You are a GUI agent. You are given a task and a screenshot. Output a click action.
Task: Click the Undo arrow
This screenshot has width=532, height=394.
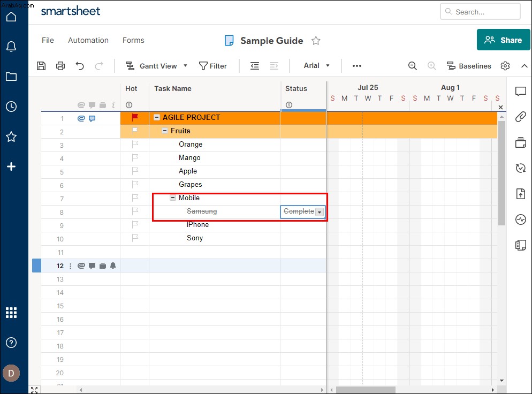[80, 66]
